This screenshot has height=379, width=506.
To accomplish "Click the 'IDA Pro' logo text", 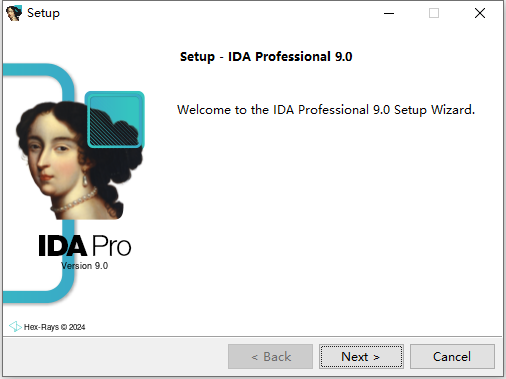I will [85, 246].
